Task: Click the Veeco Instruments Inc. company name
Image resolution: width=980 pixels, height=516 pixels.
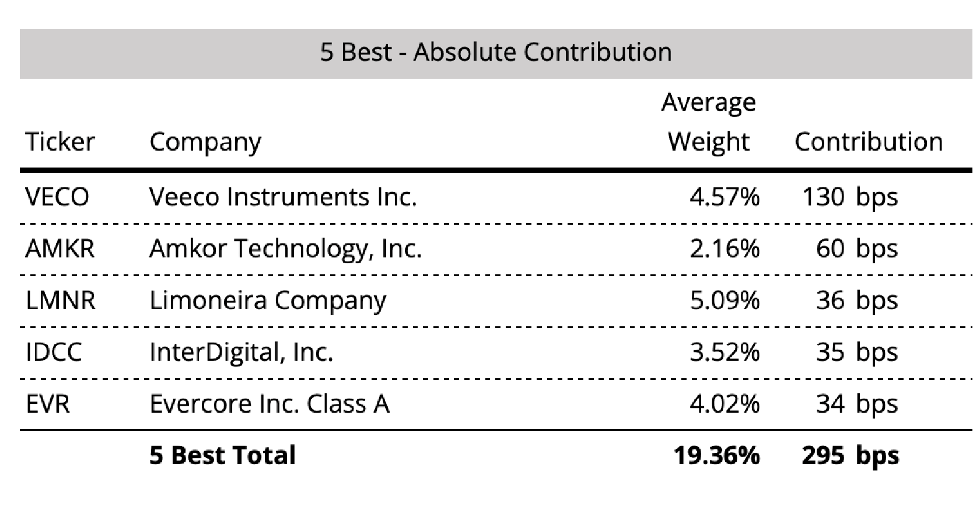Action: tap(283, 197)
